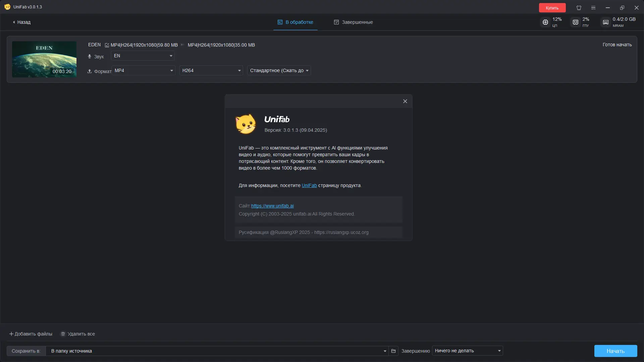Expand the EN audio track dropdown

point(143,56)
